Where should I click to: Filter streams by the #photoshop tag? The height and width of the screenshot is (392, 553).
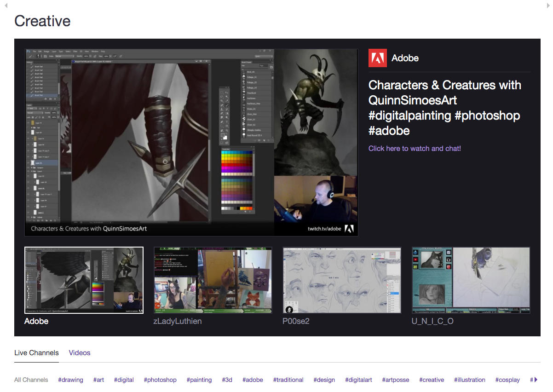[x=160, y=380]
